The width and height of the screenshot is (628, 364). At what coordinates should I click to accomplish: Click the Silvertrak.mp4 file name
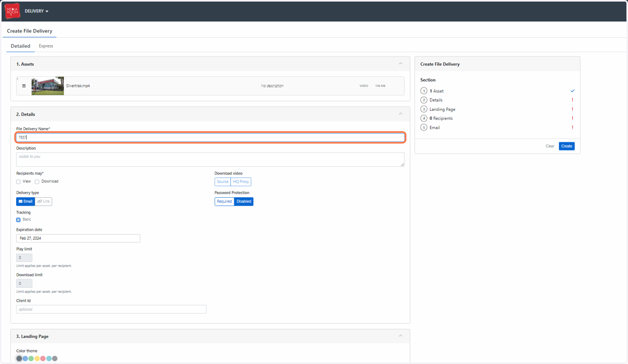(78, 86)
